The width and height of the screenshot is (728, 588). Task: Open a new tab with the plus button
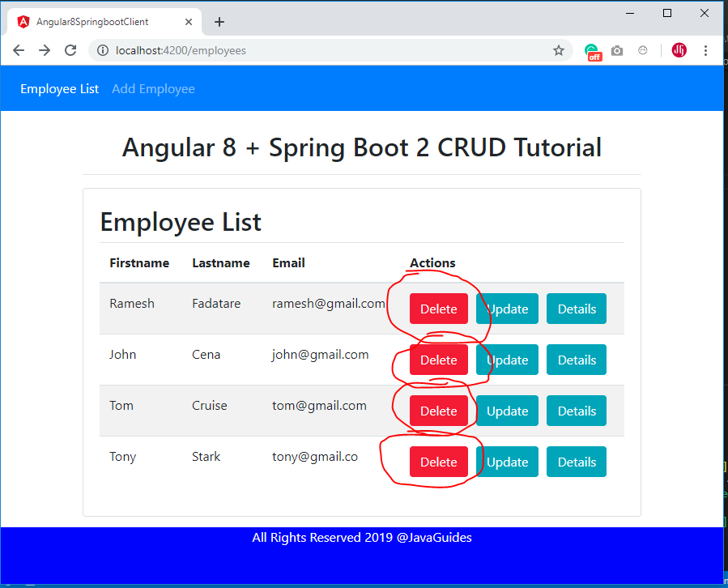click(219, 22)
